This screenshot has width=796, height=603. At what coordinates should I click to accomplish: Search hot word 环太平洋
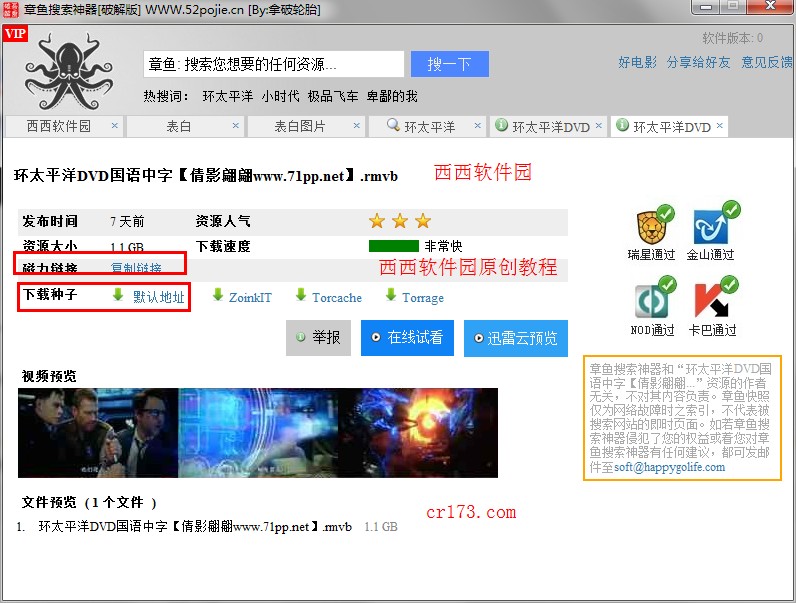click(227, 96)
